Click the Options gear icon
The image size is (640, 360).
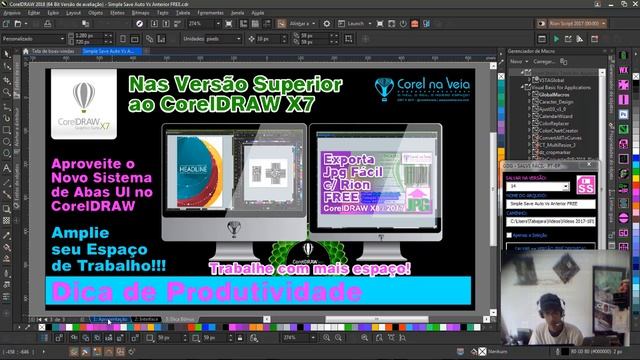click(327, 24)
